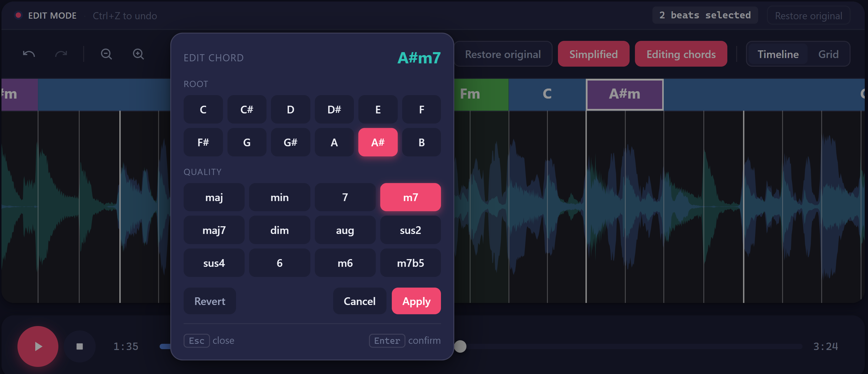This screenshot has height=374, width=868.
Task: Select root note D#
Action: (334, 110)
